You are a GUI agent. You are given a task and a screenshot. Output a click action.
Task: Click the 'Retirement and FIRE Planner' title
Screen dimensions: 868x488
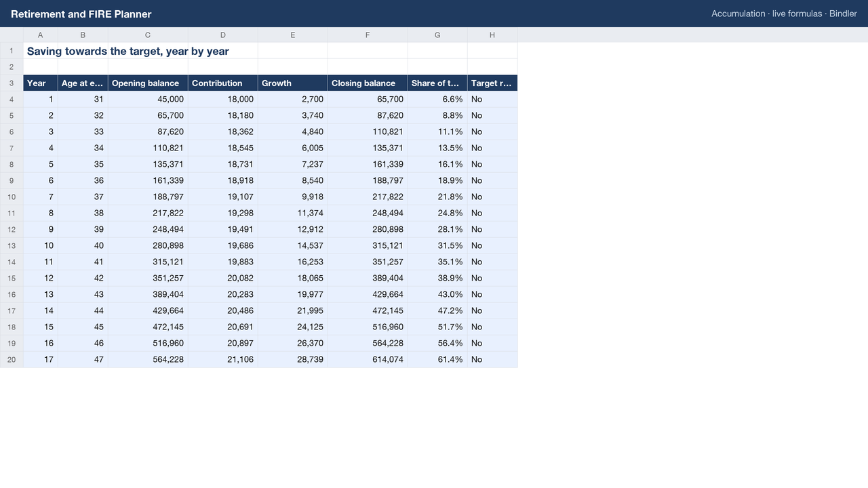81,14
